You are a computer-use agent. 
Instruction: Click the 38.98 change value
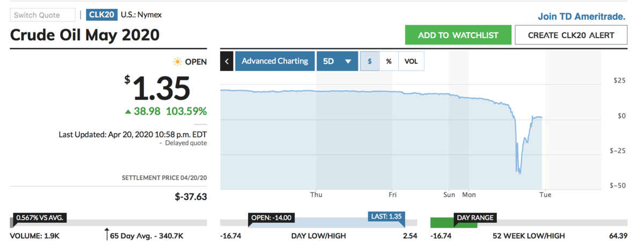point(147,112)
